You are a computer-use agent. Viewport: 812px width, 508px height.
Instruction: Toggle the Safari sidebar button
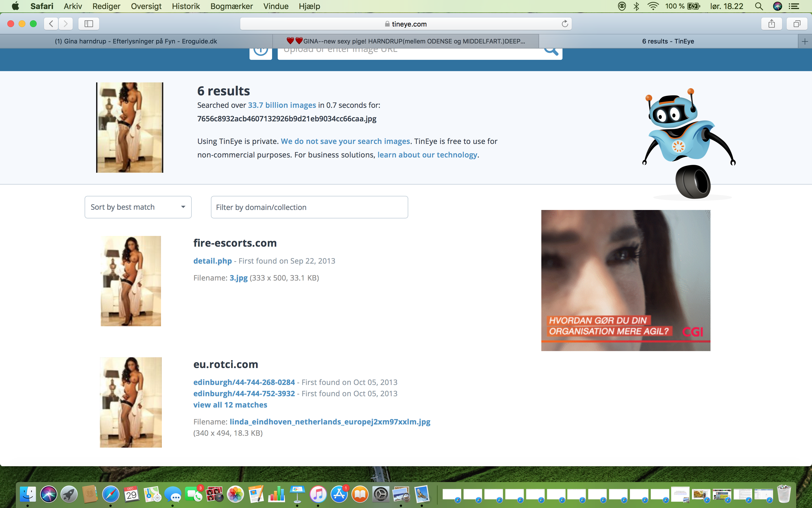pyautogui.click(x=89, y=23)
